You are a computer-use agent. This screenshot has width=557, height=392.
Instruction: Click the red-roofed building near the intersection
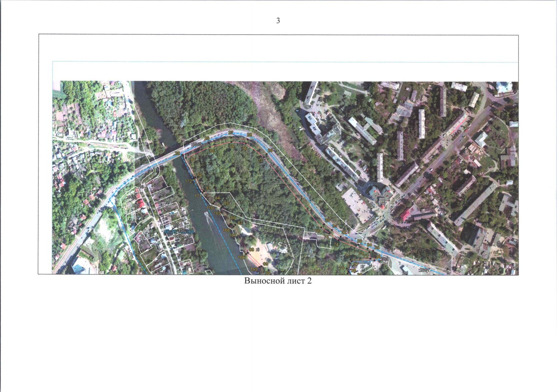[406, 215]
